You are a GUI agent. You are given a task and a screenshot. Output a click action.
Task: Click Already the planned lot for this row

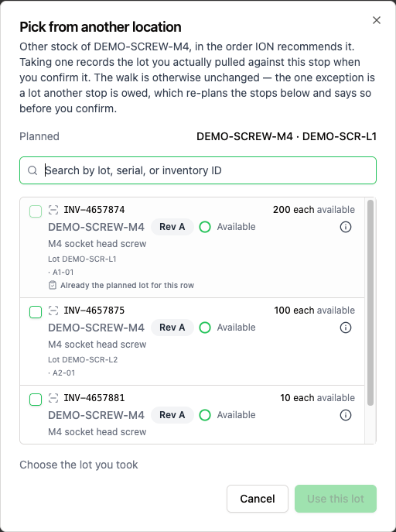coord(127,285)
